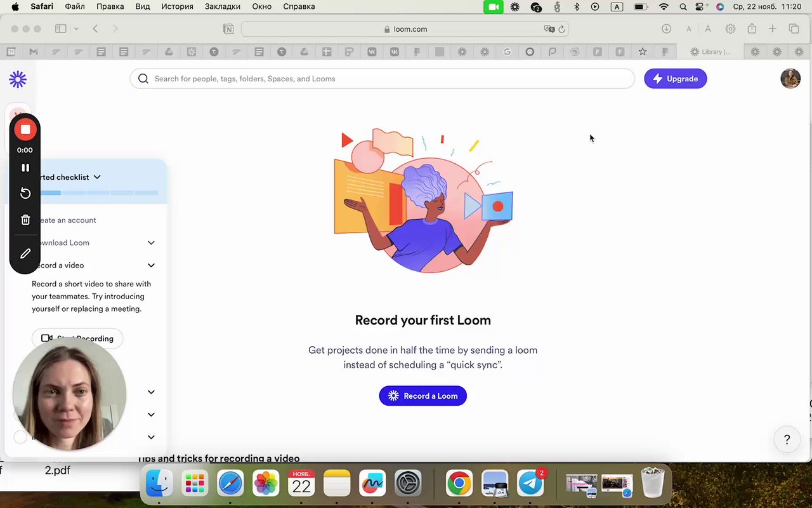Click the translate icon in the address bar

[549, 29]
